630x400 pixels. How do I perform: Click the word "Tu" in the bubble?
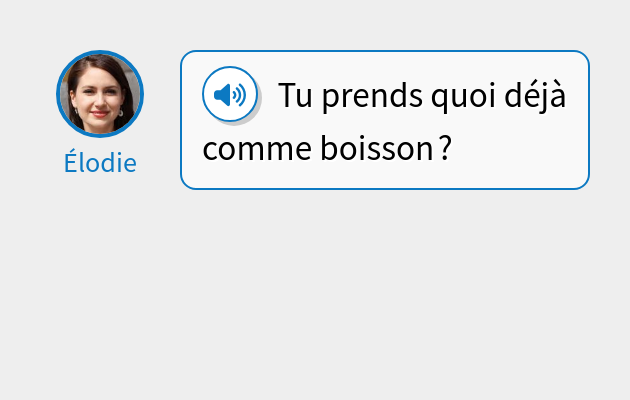[x=296, y=96]
